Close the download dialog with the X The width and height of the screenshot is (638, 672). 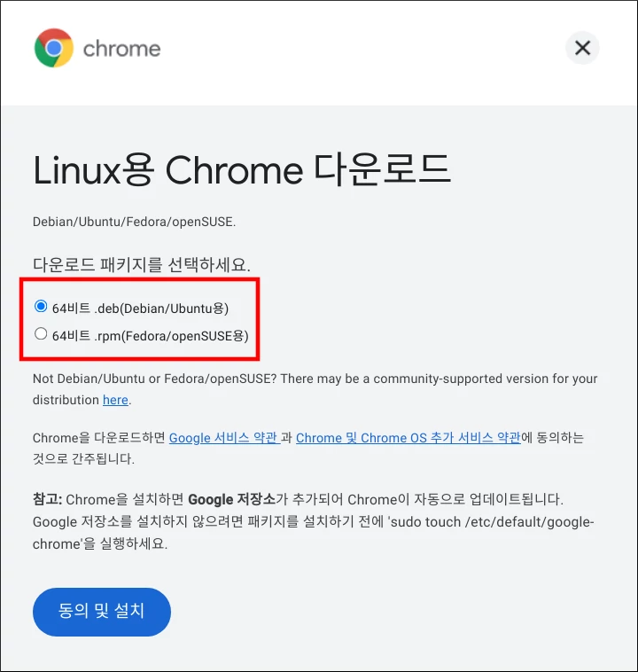pos(582,48)
